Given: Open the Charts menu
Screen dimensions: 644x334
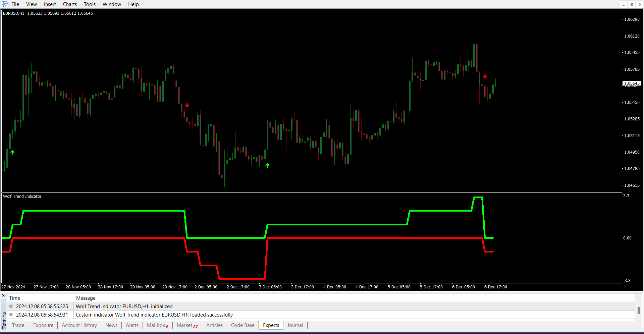Looking at the screenshot, I should (70, 4).
